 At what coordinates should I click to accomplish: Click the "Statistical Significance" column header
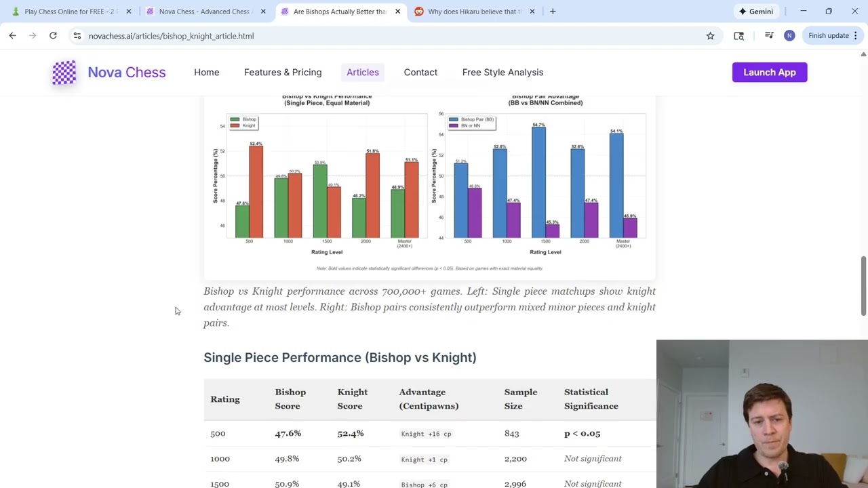tap(591, 399)
